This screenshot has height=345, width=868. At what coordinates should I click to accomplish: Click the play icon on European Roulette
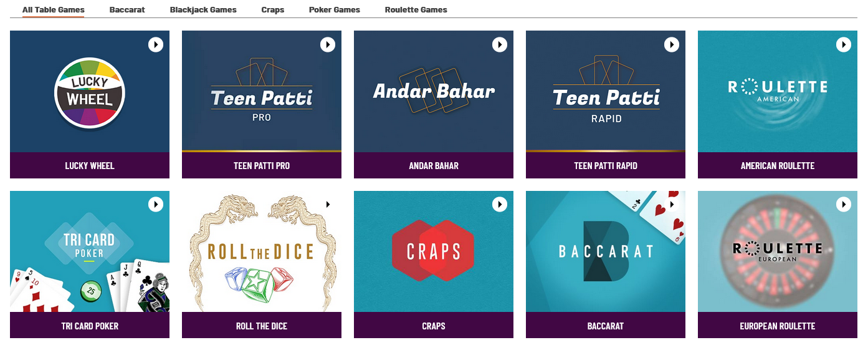[x=844, y=204]
